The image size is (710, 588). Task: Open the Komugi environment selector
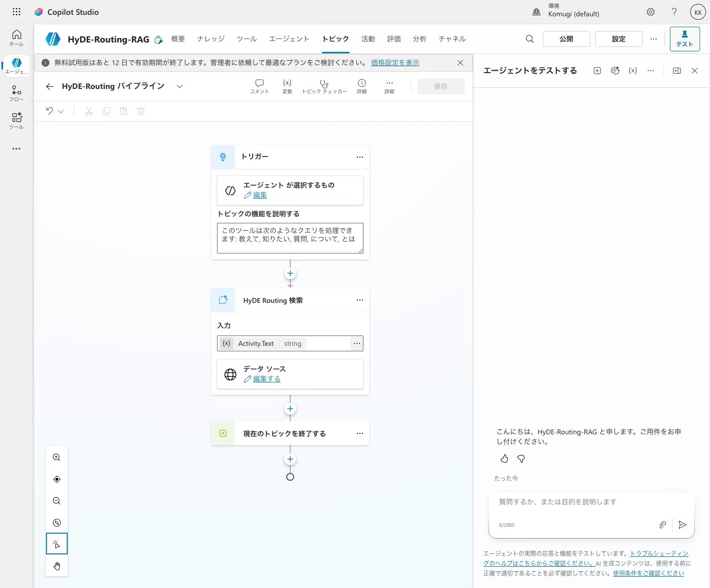pyautogui.click(x=566, y=10)
